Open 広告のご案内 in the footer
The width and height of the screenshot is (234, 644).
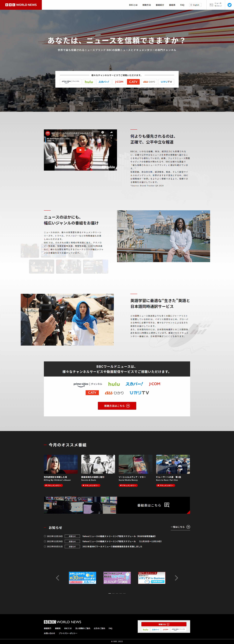click(99, 628)
